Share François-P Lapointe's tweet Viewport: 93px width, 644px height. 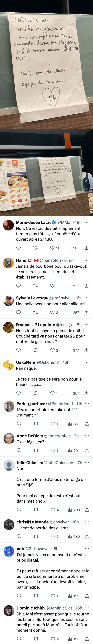[86, 350]
